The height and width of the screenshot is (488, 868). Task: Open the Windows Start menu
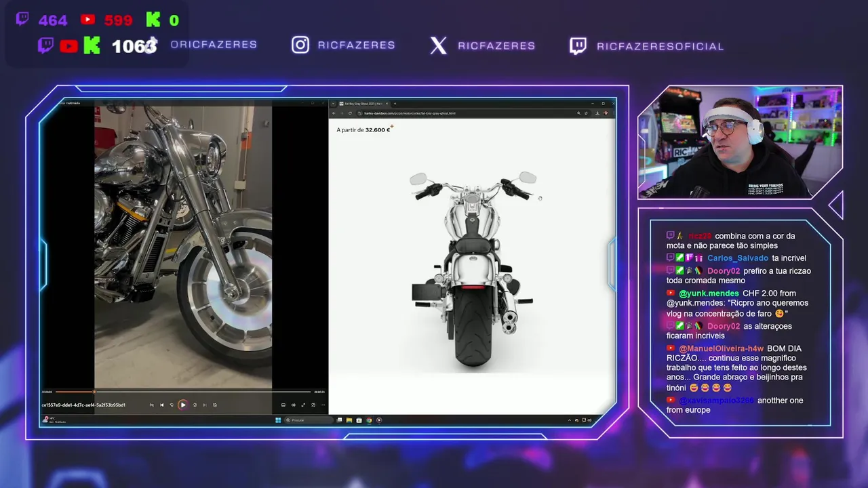tap(278, 420)
